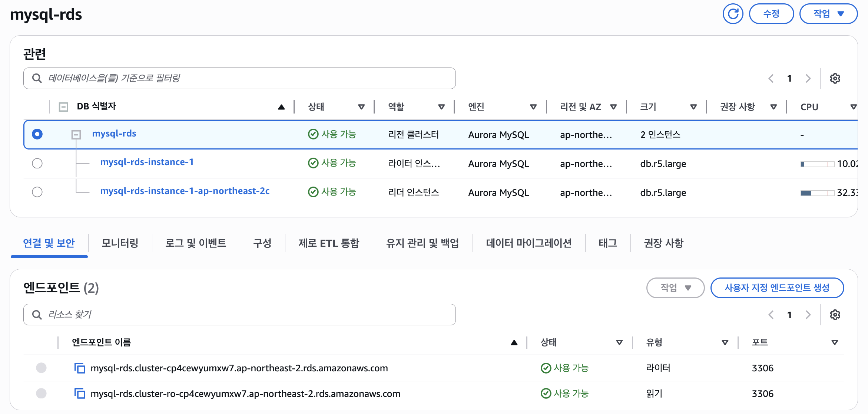Go to previous page of endpoints
The height and width of the screenshot is (414, 868).
[771, 315]
